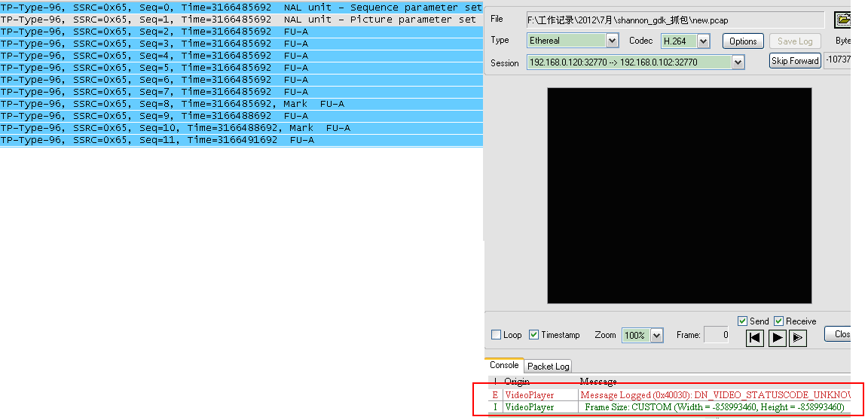Select the Seq=1 Picture parameter set packet
This screenshot has width=868, height=420.
point(241,20)
